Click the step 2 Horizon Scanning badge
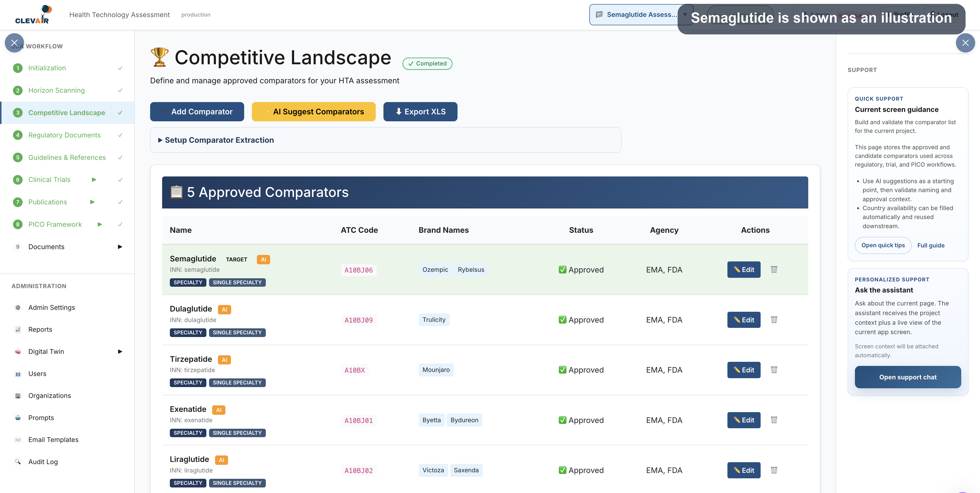 click(18, 91)
